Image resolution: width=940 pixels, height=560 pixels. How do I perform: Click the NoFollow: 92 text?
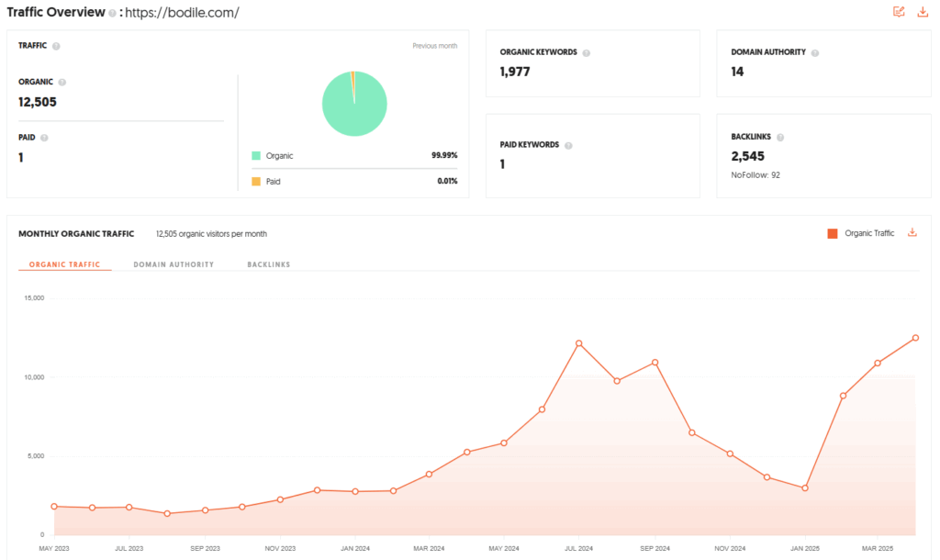pyautogui.click(x=755, y=175)
